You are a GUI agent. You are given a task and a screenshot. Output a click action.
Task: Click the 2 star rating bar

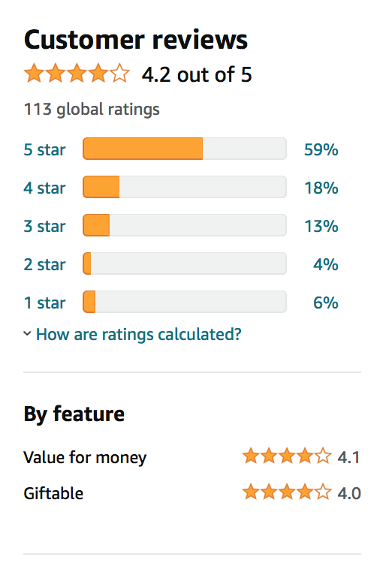pyautogui.click(x=185, y=263)
